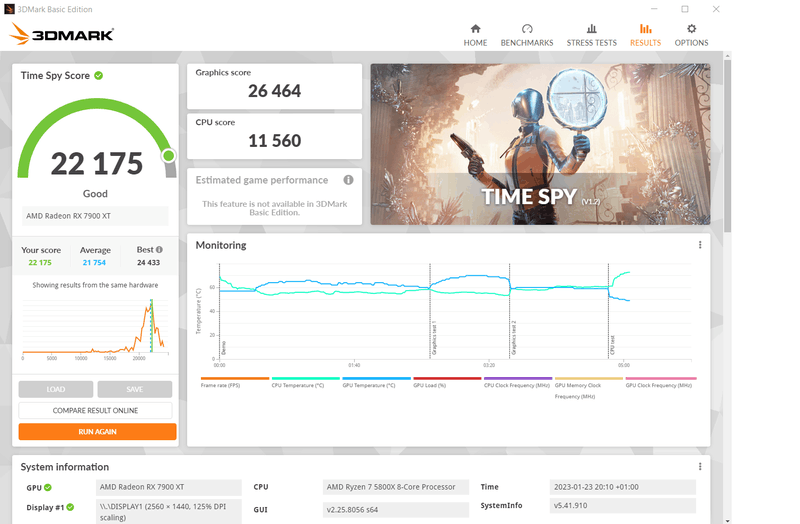Switch to Stress Tests tab
The width and height of the screenshot is (800, 524).
[591, 35]
